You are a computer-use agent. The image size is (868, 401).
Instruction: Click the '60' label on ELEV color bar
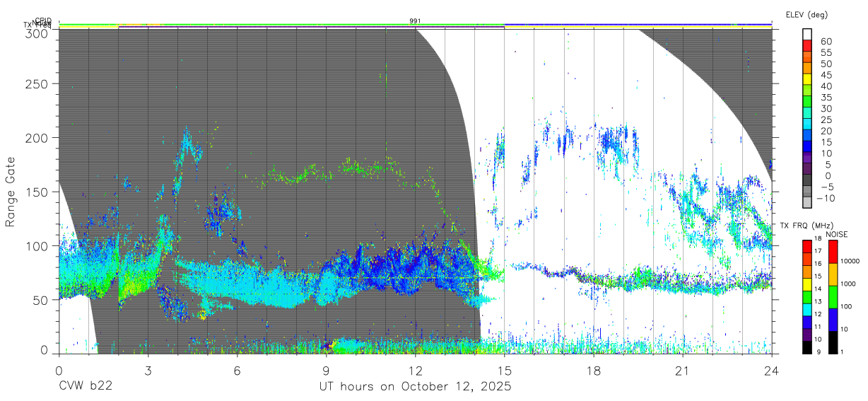[826, 42]
